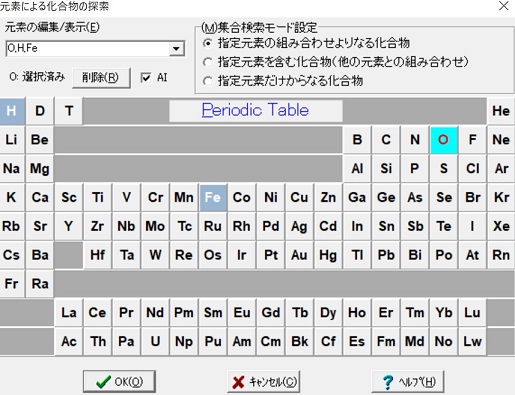The height and width of the screenshot is (395, 515).
Task: Select the Fe element tile
Action: click(x=213, y=197)
